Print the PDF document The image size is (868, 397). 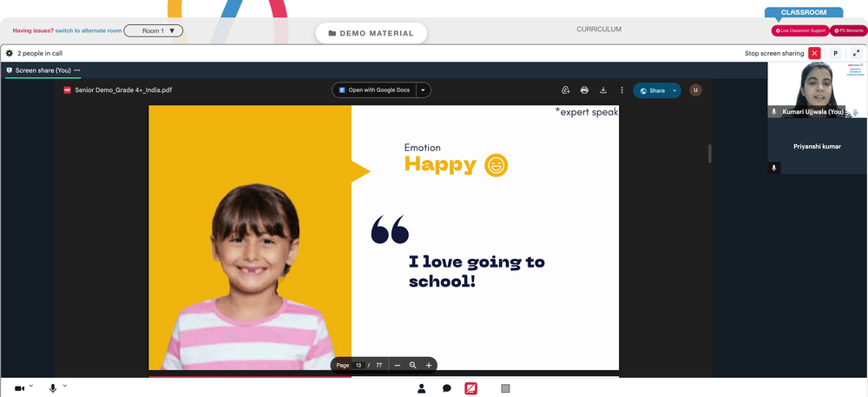584,90
